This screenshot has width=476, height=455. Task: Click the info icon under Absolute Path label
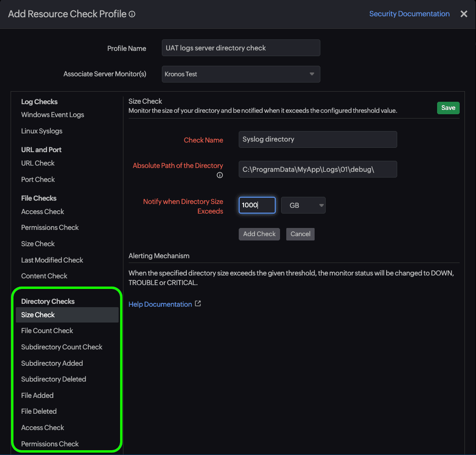(220, 175)
